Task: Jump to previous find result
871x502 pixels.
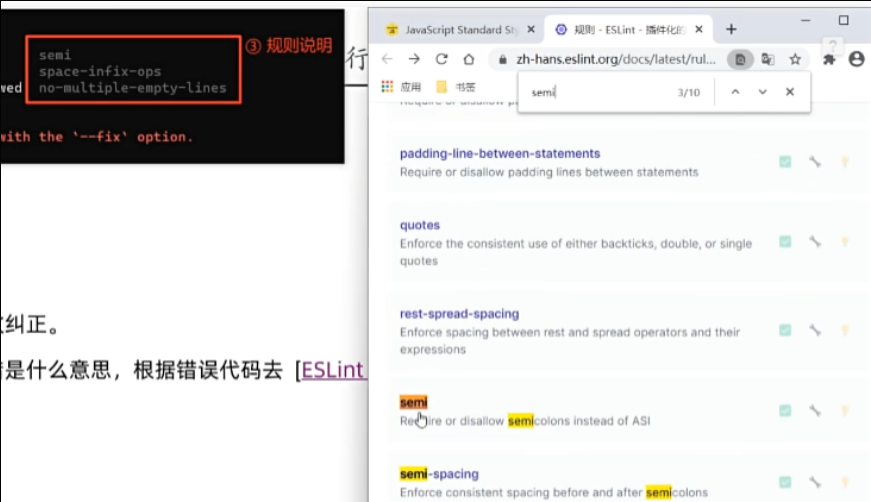Action: pyautogui.click(x=735, y=92)
